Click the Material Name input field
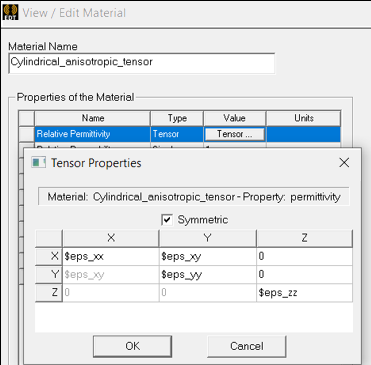The image size is (371, 365). coord(142,63)
